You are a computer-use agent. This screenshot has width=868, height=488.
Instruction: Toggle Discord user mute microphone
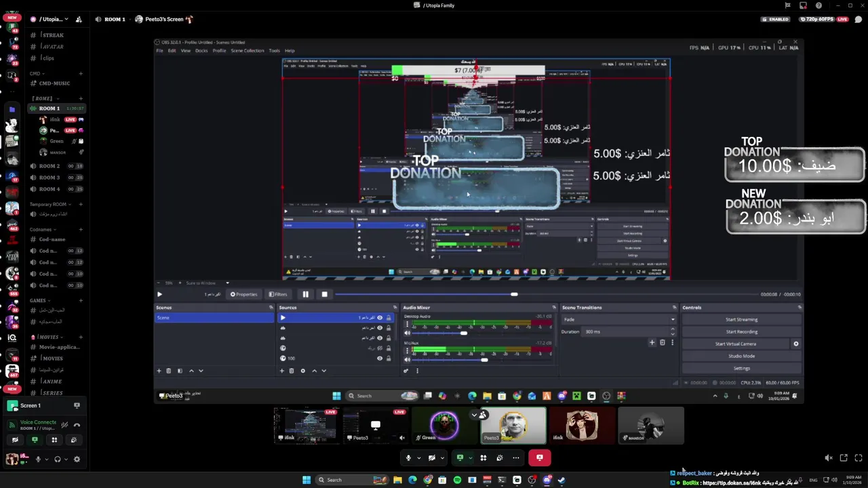click(38, 459)
